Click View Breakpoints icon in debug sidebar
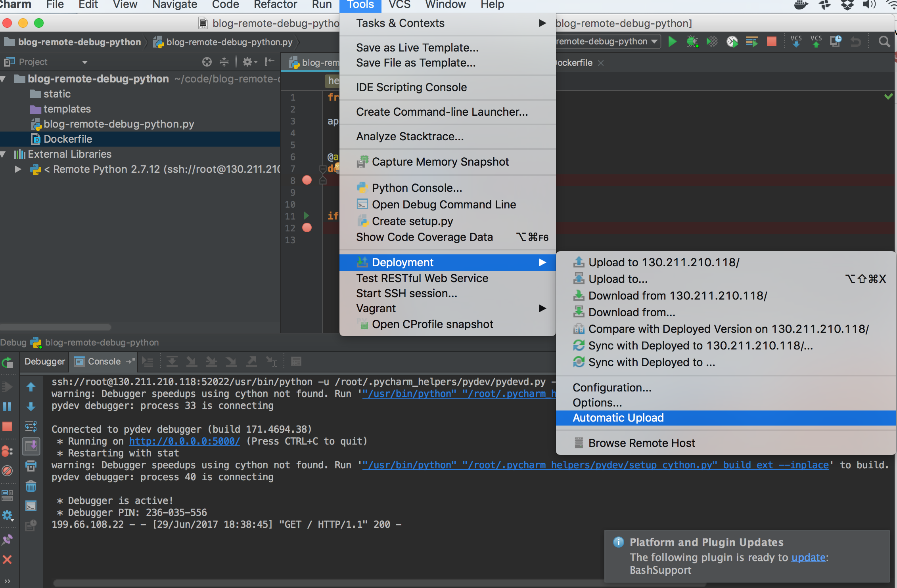 (x=8, y=451)
